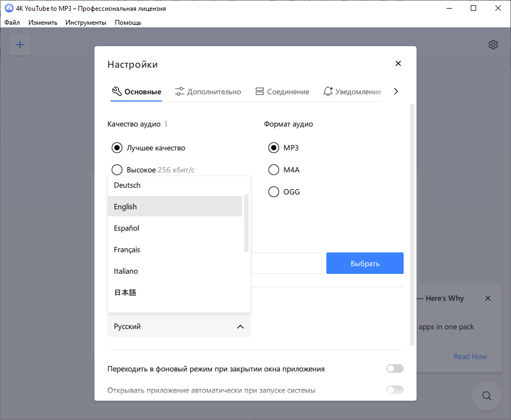Screen dimensions: 511x420
Task: Select English from language list
Action: (175, 206)
